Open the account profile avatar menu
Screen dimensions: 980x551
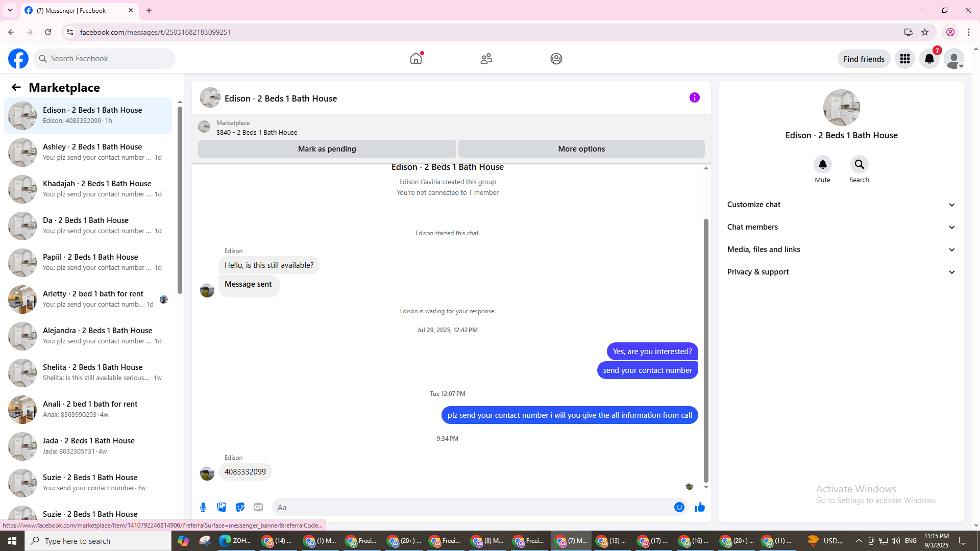(954, 59)
